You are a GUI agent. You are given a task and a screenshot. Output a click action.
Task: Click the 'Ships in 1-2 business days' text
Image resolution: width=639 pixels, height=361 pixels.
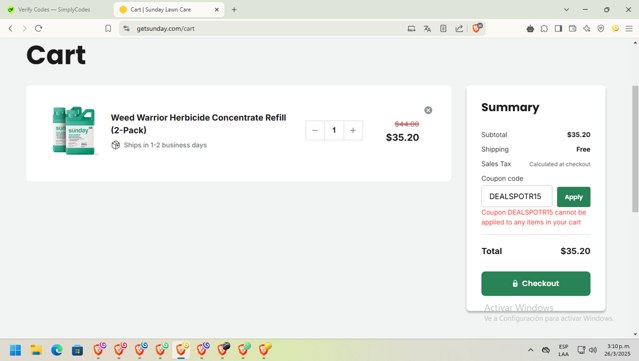[x=165, y=145]
